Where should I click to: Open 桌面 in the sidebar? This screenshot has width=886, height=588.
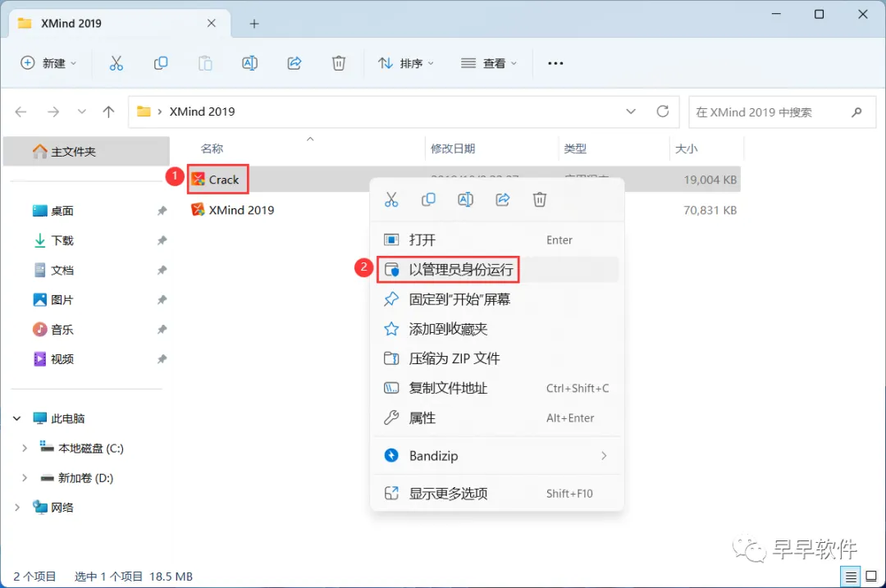point(62,211)
